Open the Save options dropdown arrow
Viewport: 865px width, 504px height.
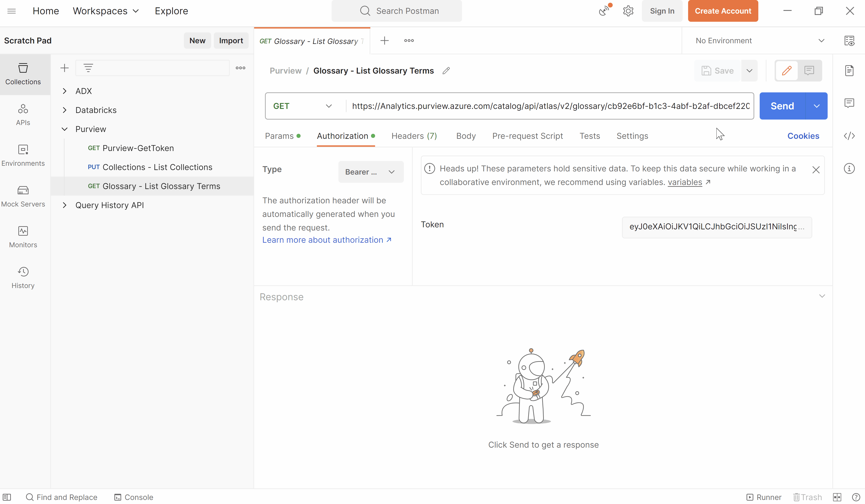point(749,71)
